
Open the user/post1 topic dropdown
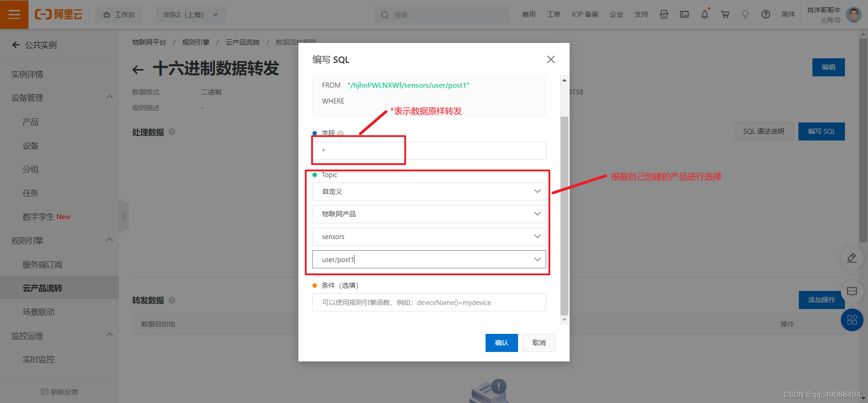429,259
